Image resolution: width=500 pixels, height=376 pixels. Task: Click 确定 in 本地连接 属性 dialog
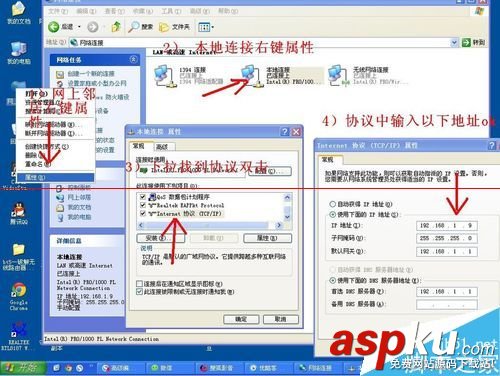click(241, 319)
